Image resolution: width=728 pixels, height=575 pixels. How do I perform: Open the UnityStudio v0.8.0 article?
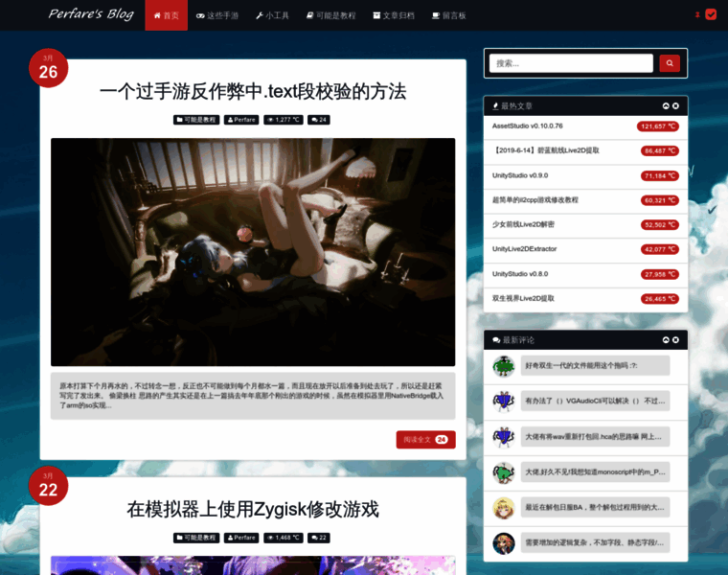click(x=519, y=274)
